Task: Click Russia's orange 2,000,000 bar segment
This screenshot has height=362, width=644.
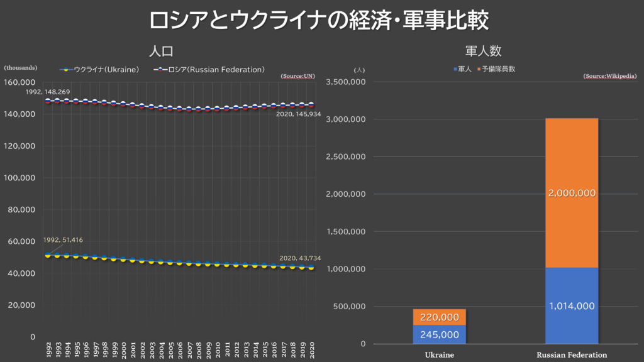Action: point(572,194)
